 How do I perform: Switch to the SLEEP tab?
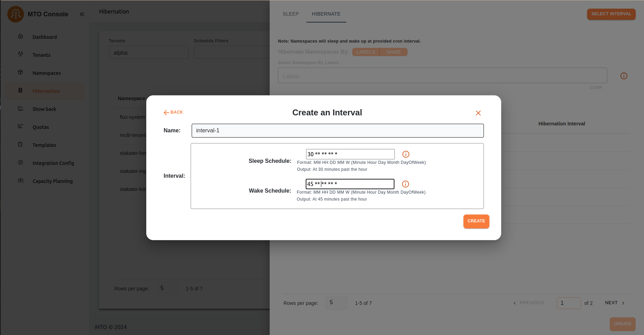click(x=290, y=14)
